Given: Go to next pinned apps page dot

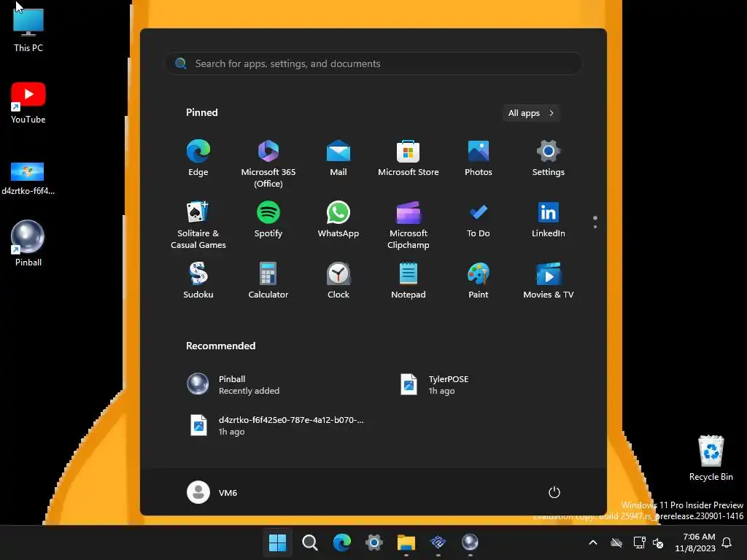Looking at the screenshot, I should [595, 227].
